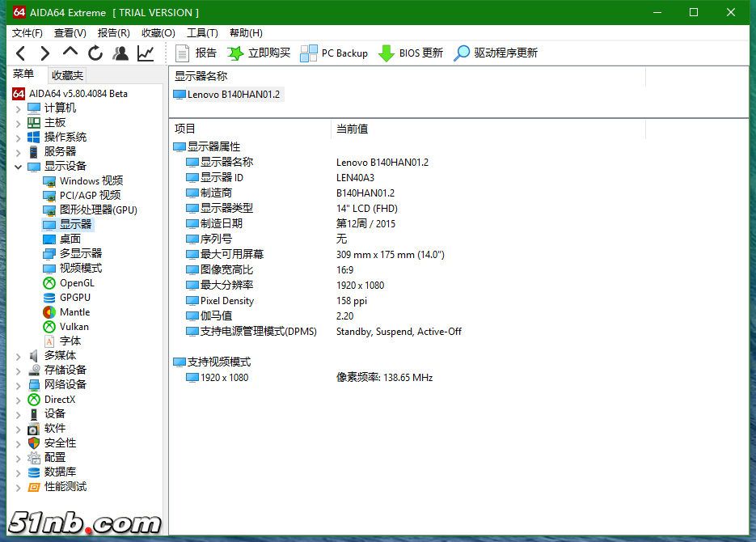Expand the 性能测试 tree node
The height and width of the screenshot is (542, 756).
(x=19, y=487)
